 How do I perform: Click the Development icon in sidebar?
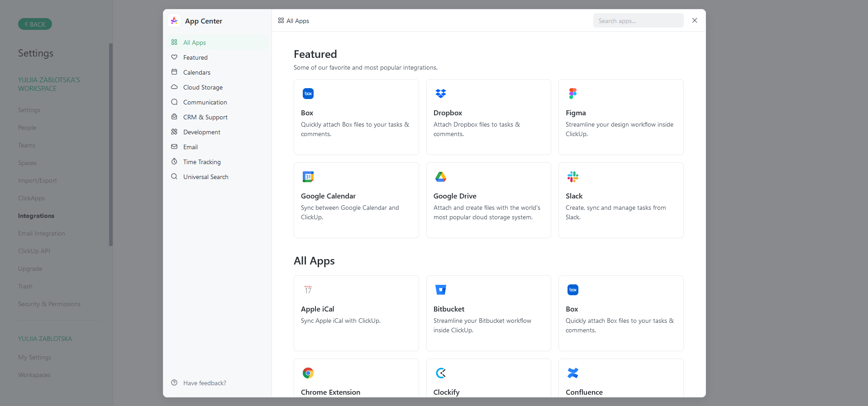click(174, 132)
